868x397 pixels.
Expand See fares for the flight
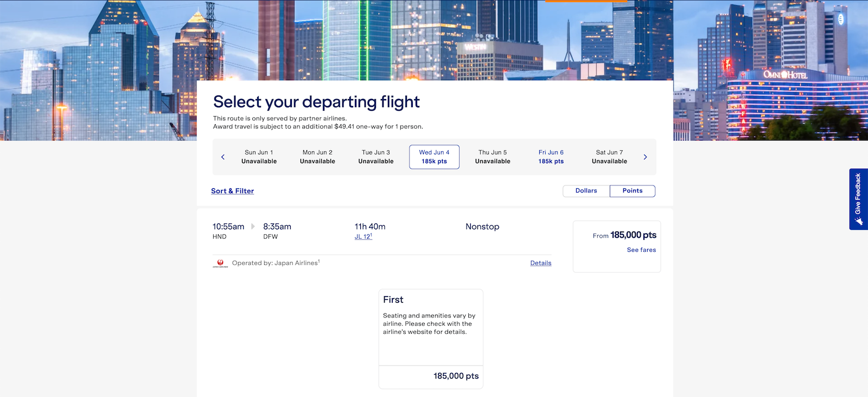click(641, 250)
